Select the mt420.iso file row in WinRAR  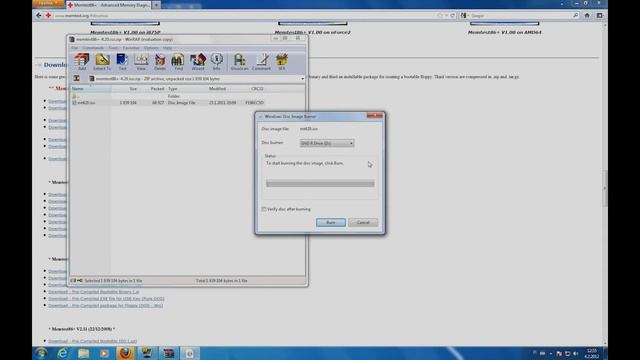[168, 103]
